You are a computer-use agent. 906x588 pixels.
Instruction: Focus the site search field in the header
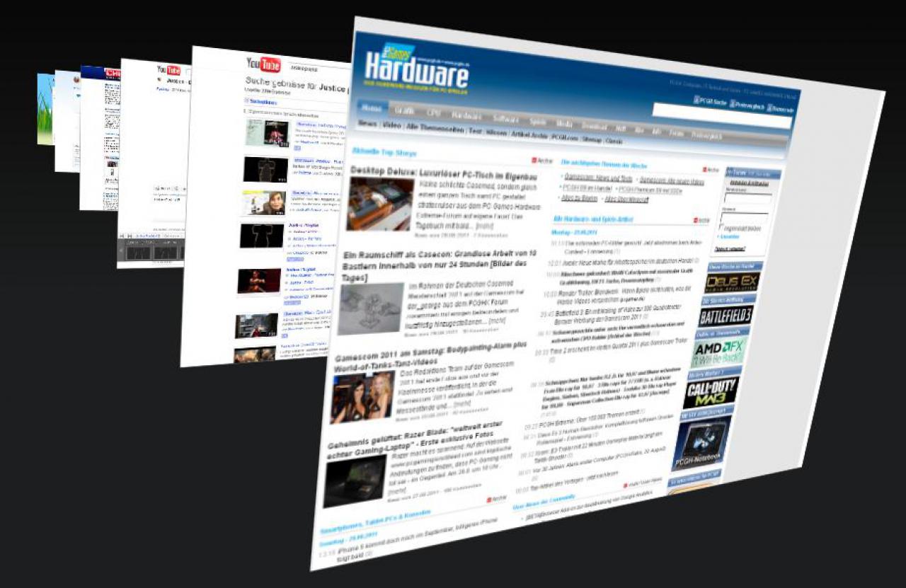pyautogui.click(x=721, y=115)
